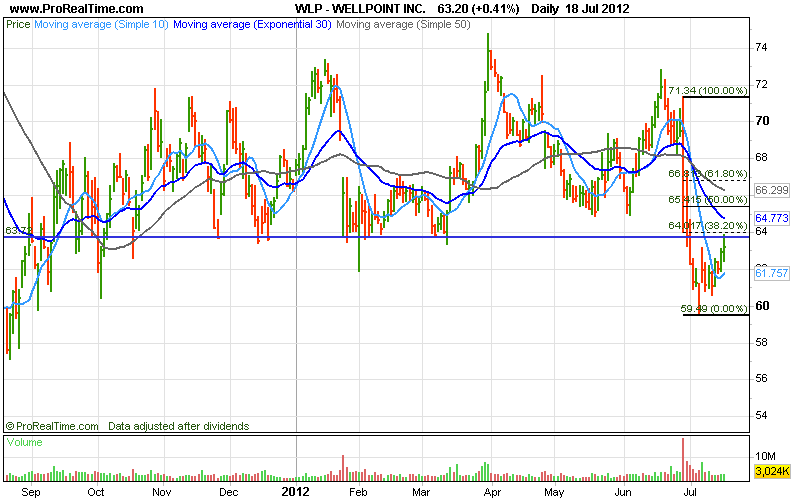Click the Nov month axis label
This screenshot has width=800, height=500.
(162, 492)
